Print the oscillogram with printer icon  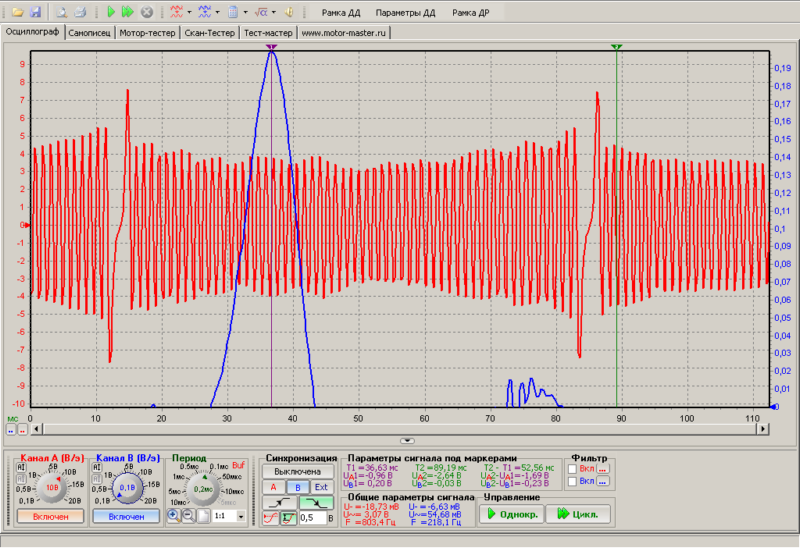80,12
